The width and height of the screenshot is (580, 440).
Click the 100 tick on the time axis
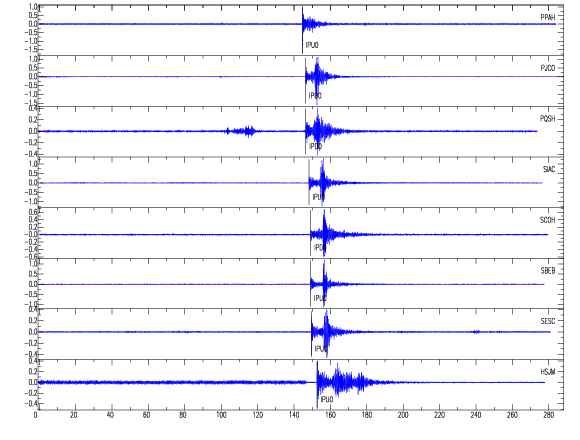click(221, 415)
